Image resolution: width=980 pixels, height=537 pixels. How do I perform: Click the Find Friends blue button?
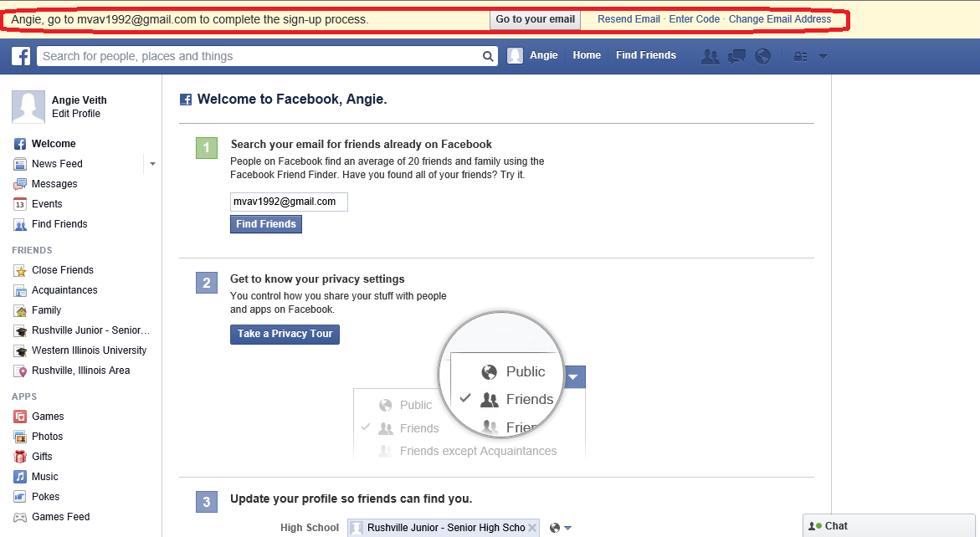(x=265, y=224)
